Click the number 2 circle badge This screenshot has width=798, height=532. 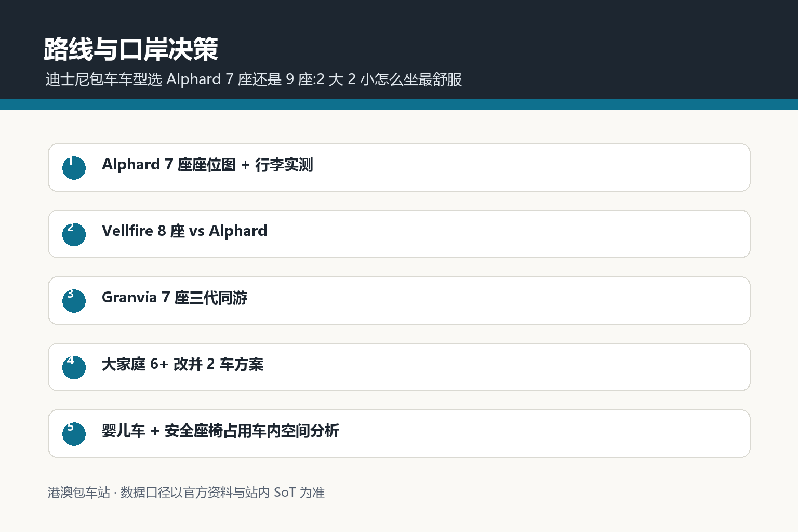click(x=74, y=234)
